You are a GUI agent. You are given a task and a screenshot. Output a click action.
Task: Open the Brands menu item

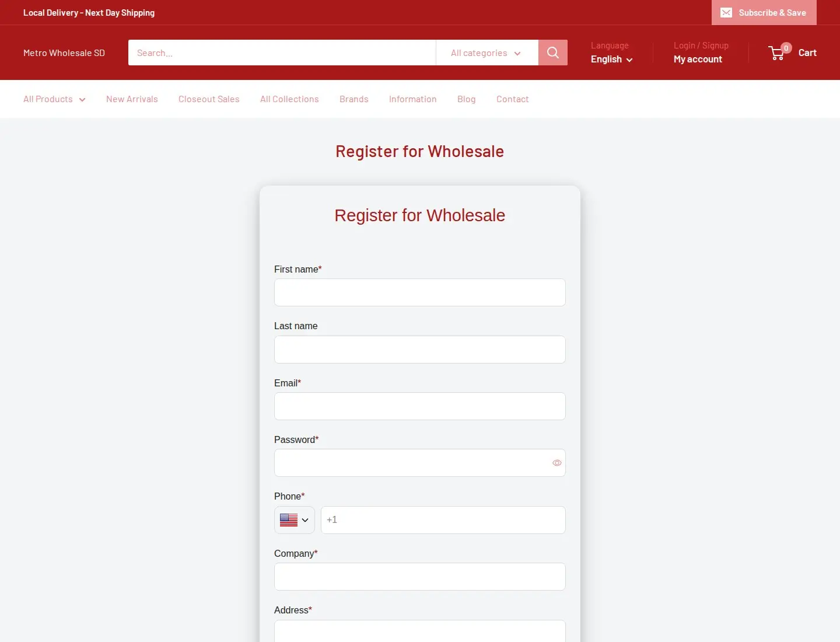(x=354, y=99)
